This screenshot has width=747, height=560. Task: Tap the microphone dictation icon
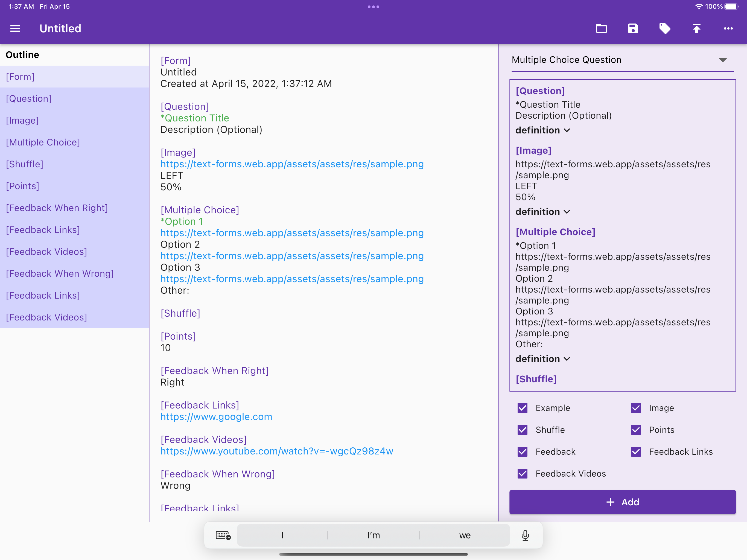pos(525,535)
